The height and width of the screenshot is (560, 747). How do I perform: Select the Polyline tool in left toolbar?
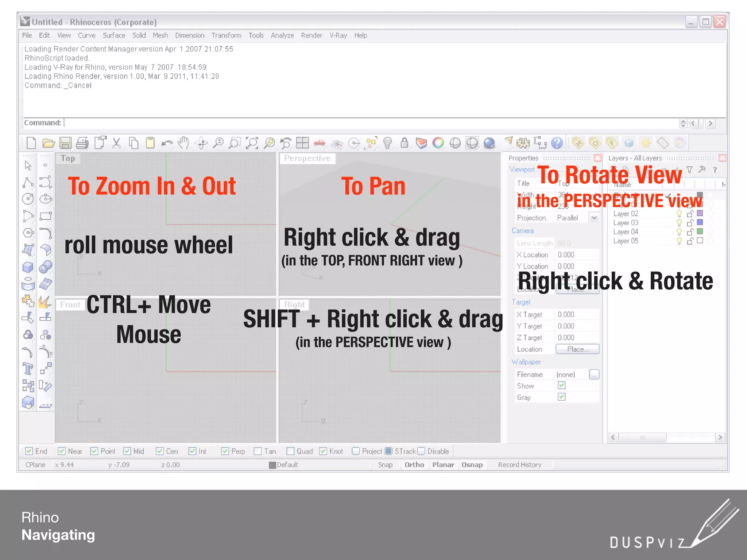28,182
